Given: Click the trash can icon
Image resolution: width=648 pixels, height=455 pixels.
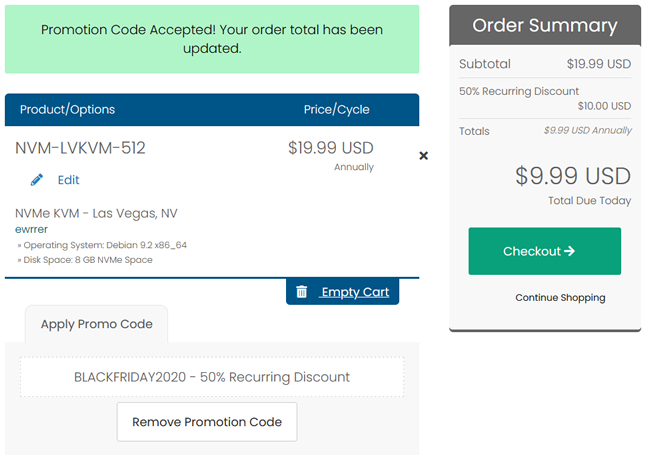Looking at the screenshot, I should click(x=301, y=292).
